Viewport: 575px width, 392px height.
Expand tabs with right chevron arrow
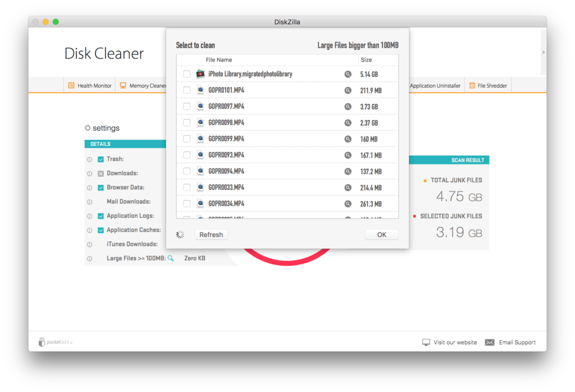pos(544,52)
